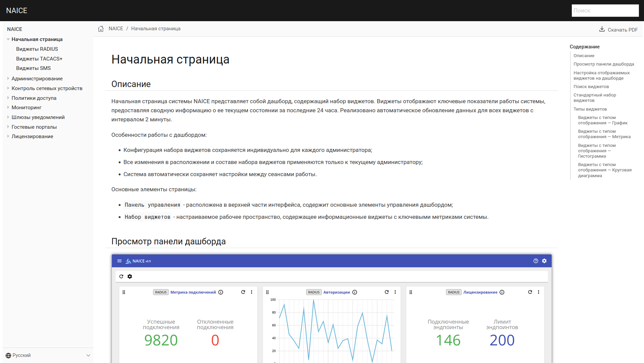
Task: Go to the Метрика widgets contents entry
Action: pos(604,134)
